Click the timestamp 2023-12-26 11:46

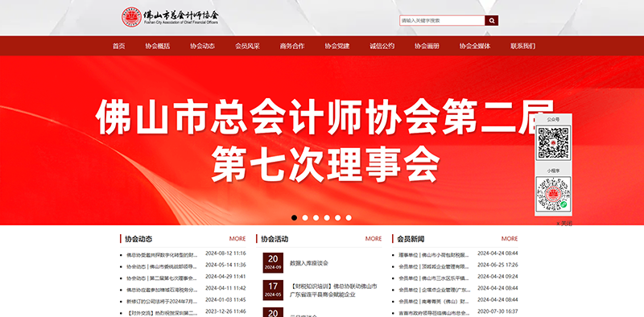(x=225, y=311)
